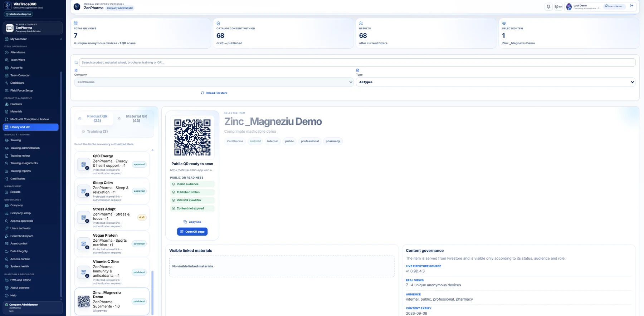644x316 pixels.
Task: Click the Medical & Compliance Review icon
Action: [x=6, y=119]
